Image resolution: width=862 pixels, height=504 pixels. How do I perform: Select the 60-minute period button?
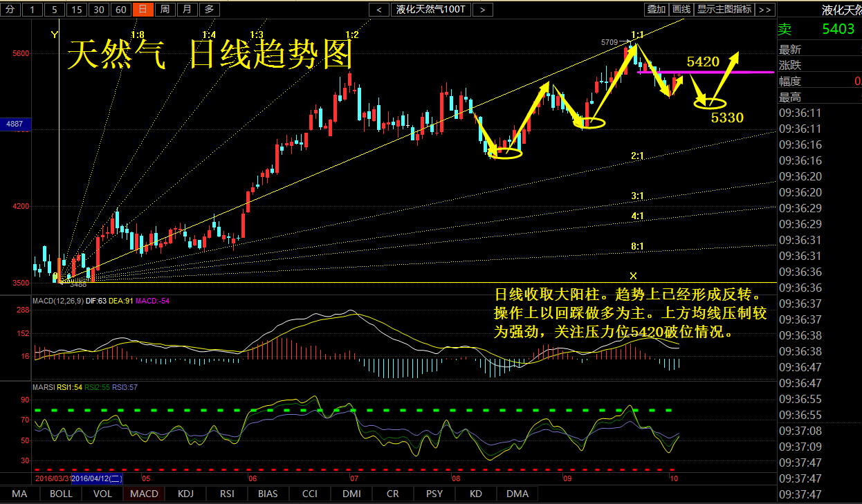pos(121,9)
